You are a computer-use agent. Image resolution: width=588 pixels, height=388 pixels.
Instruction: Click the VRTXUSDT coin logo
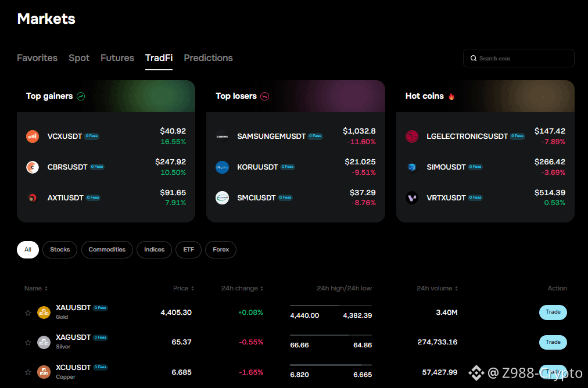click(412, 198)
